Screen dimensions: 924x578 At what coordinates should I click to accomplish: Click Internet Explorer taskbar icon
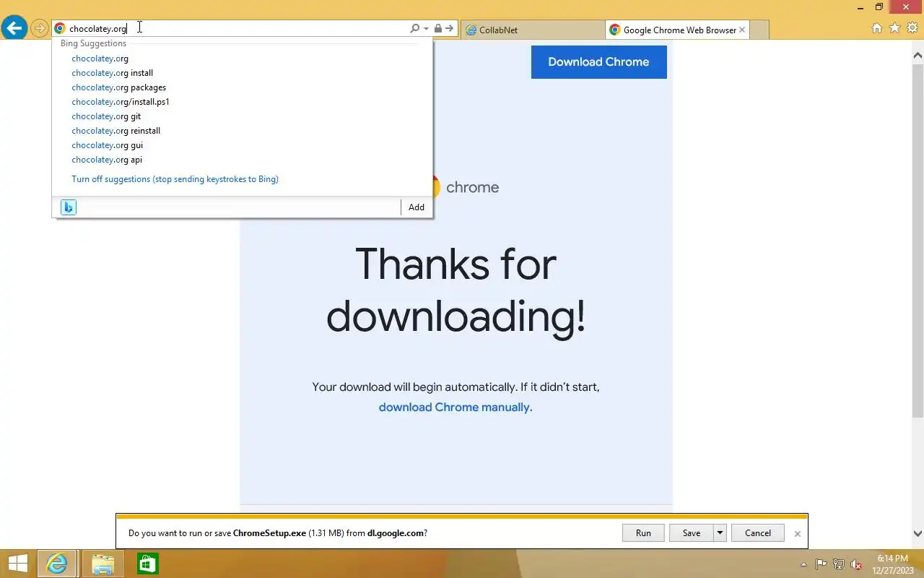pos(57,564)
